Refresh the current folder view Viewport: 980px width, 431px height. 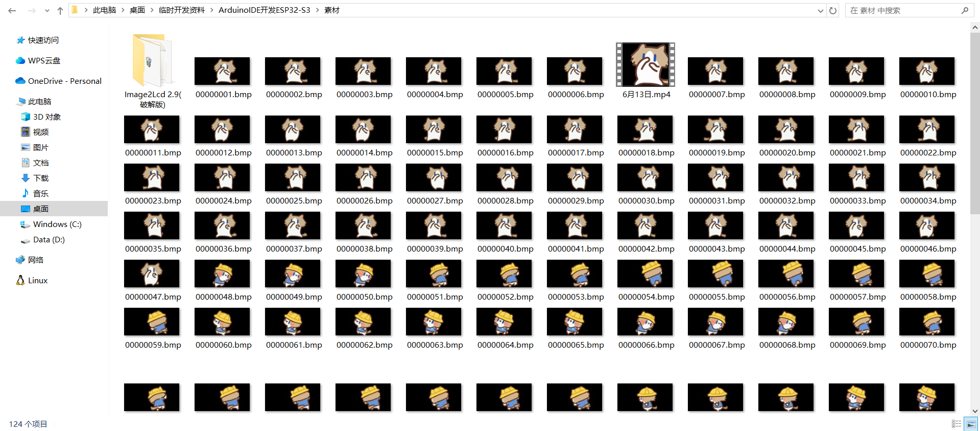(x=833, y=10)
